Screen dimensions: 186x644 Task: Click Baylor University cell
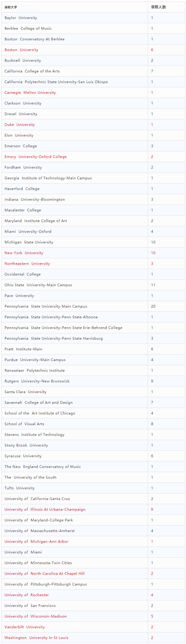coord(75,18)
